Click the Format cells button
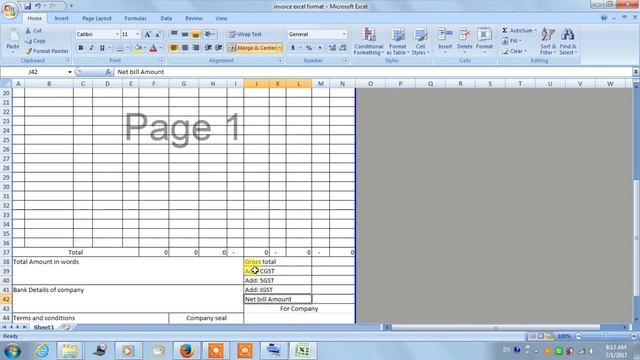This screenshot has height=360, width=640. 484,40
